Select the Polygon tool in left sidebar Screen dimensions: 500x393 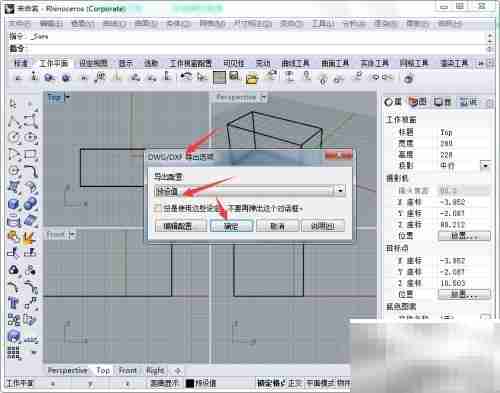14,171
